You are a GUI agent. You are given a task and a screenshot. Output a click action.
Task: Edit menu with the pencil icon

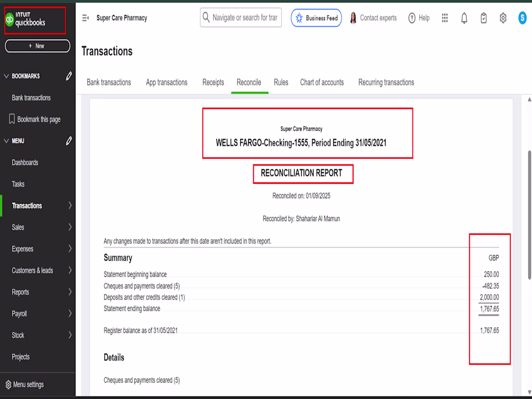69,140
